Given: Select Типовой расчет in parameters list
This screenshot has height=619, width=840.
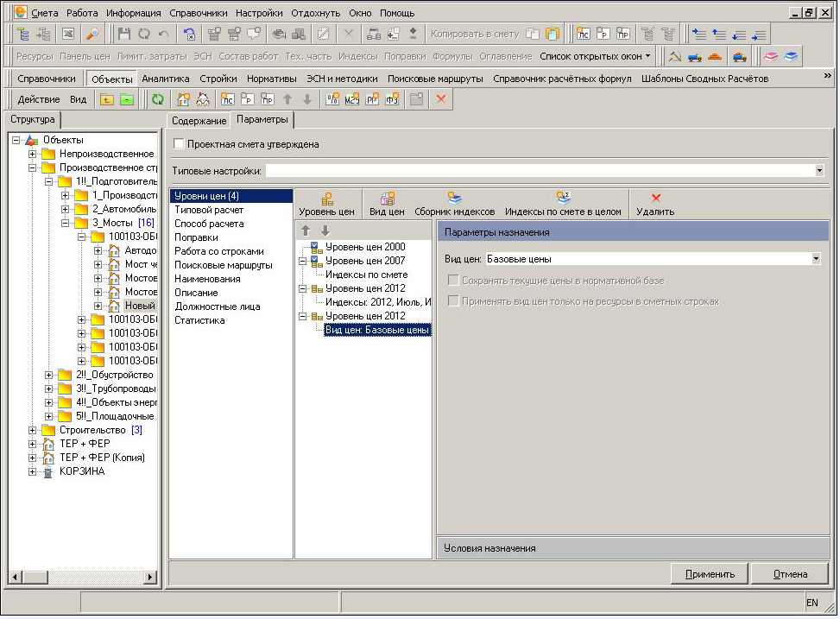Looking at the screenshot, I should point(231,210).
